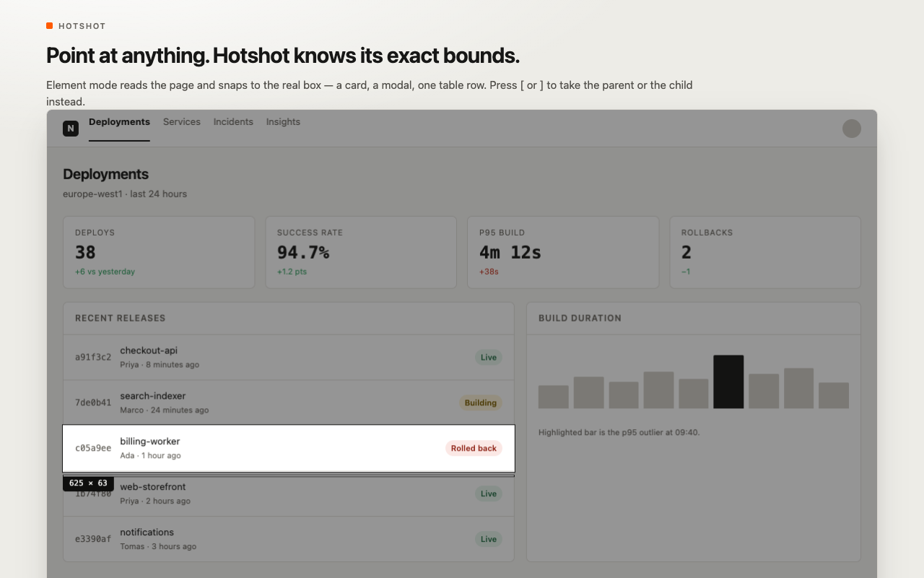
Task: Click the Live badge on the checkout-api row
Action: (489, 358)
